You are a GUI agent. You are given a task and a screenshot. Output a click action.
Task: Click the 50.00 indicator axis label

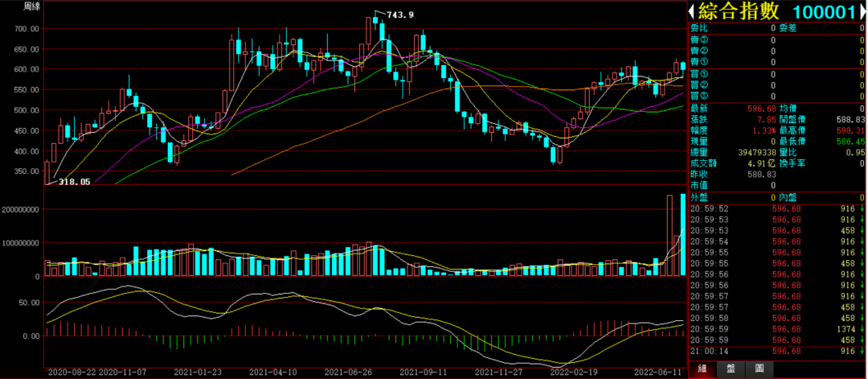(x=30, y=303)
